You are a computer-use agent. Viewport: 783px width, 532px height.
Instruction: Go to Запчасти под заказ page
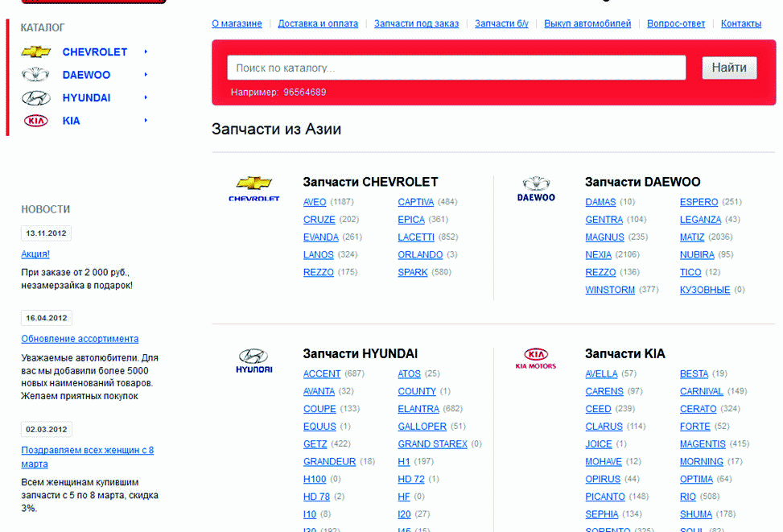(x=417, y=23)
